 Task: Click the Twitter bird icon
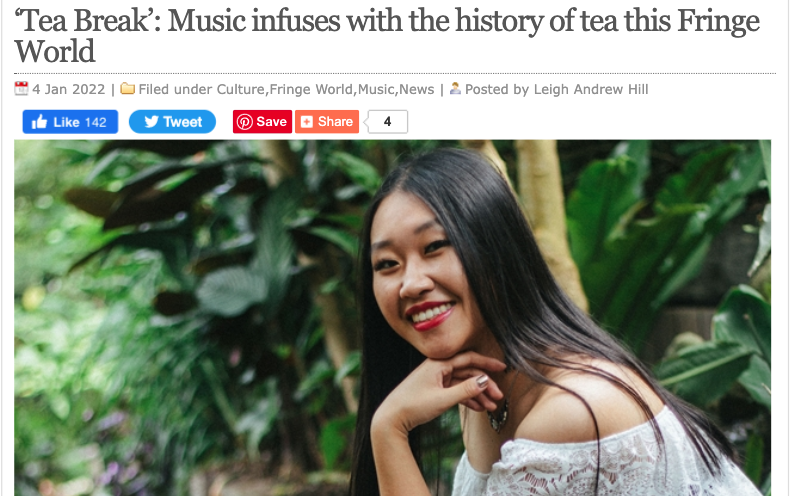[152, 122]
